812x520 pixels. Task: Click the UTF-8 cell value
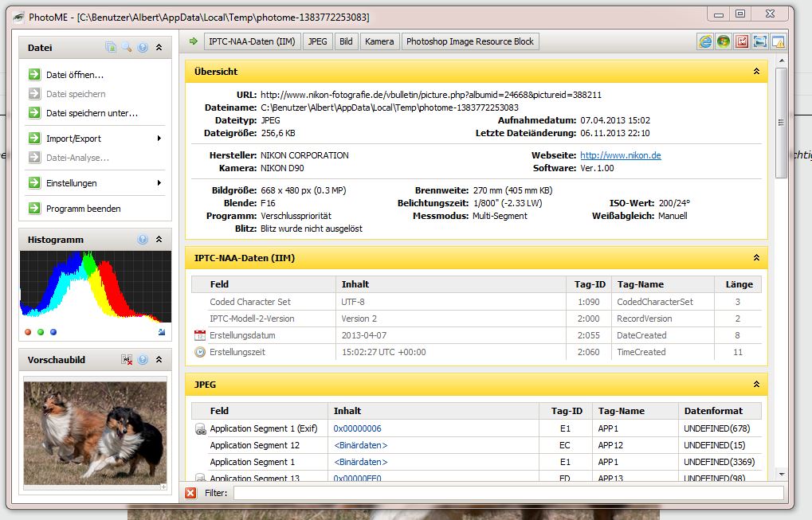[353, 302]
